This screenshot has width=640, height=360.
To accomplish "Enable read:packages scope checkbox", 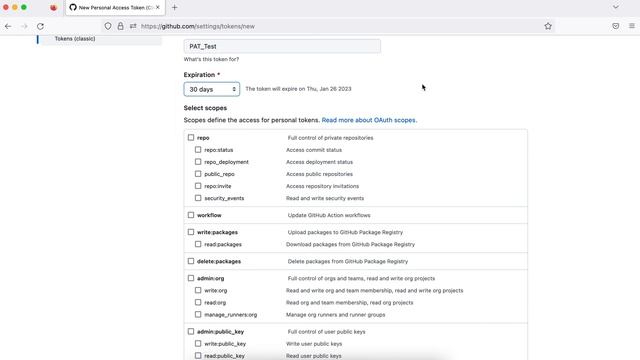I will pos(198,244).
